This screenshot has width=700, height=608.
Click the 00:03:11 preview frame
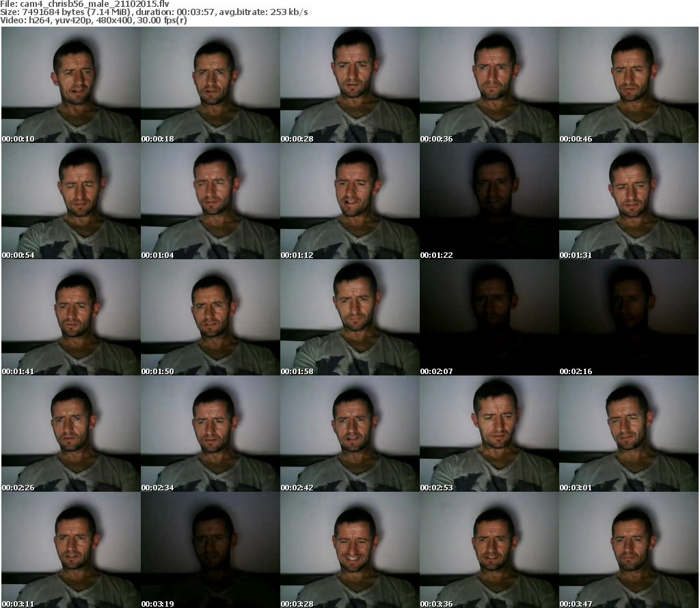(x=71, y=549)
